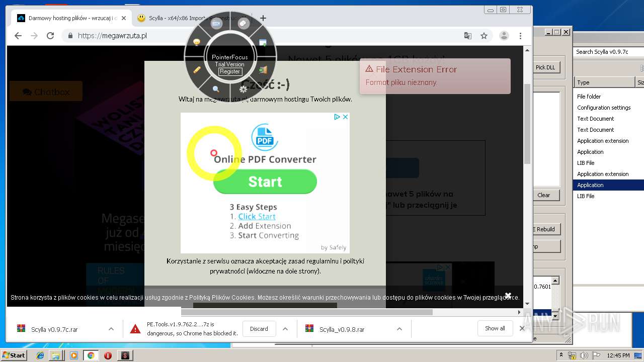Click the Chrome taskbar icon
Image resolution: width=644 pixels, height=362 pixels.
click(91, 355)
